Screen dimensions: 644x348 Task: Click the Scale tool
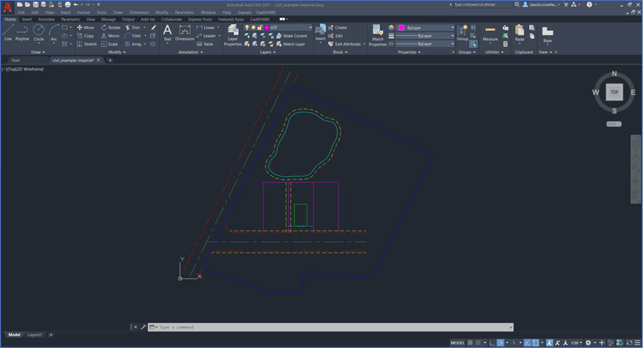coord(110,44)
